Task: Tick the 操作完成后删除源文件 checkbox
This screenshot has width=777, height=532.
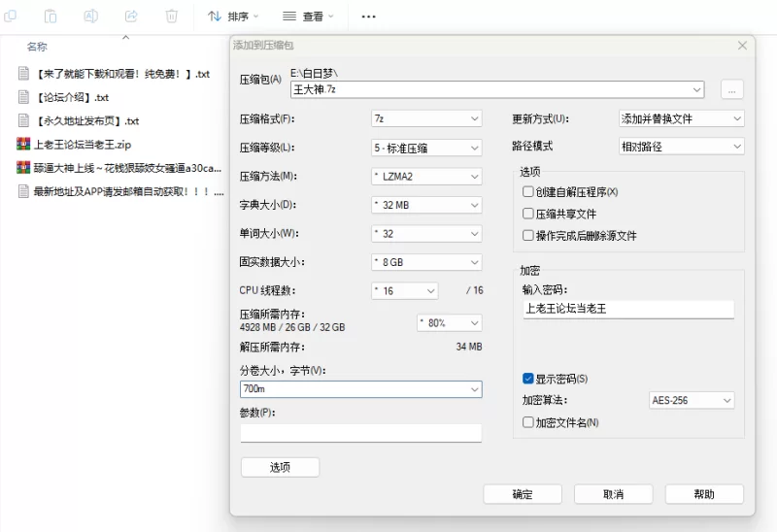Action: [528, 236]
